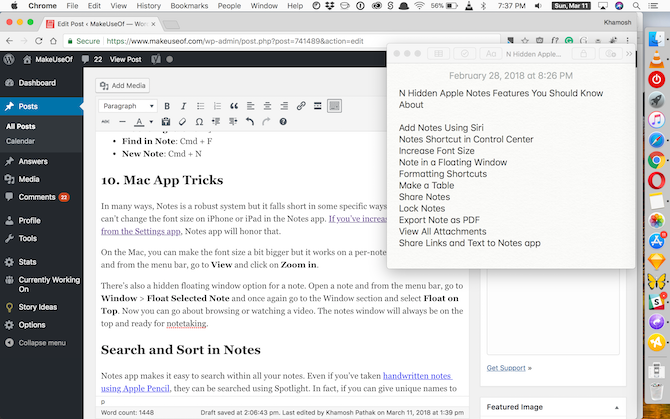
Task: Apply italic formatting in editor
Action: coord(183,106)
